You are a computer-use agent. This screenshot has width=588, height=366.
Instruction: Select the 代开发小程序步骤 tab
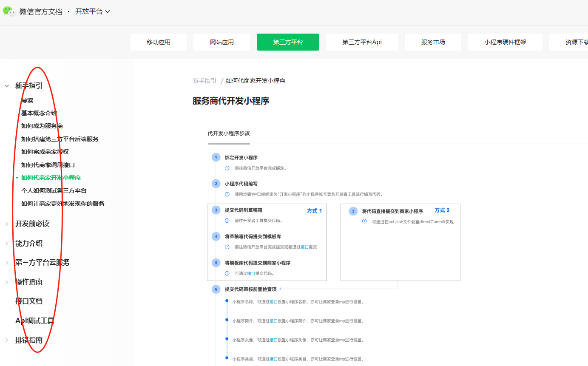coord(229,133)
